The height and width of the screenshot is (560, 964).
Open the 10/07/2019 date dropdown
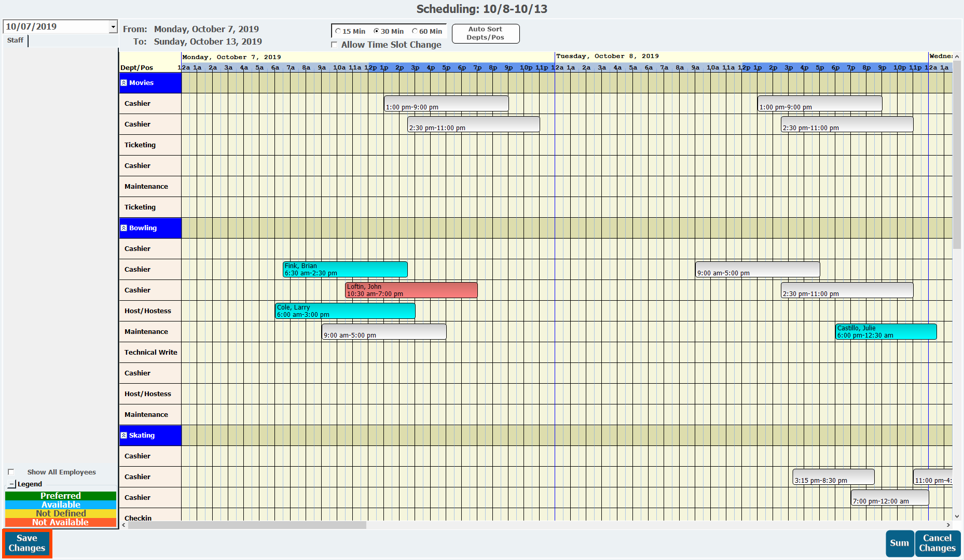(113, 27)
